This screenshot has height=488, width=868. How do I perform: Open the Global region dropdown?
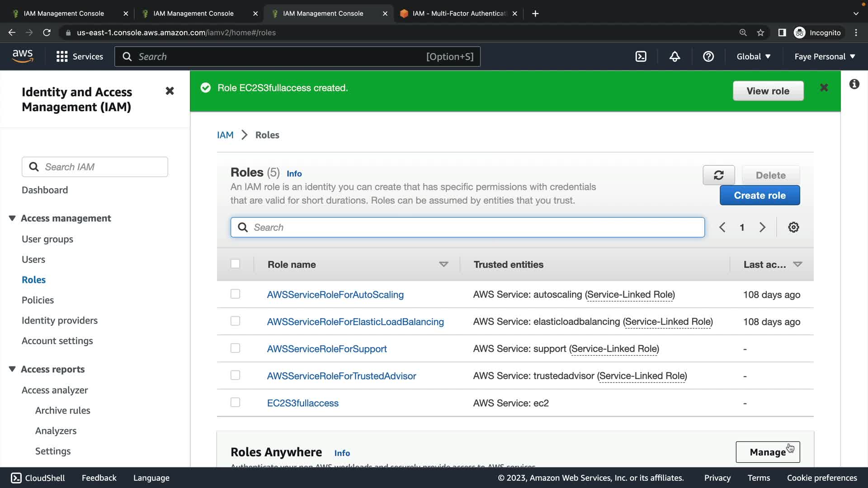[753, 56]
